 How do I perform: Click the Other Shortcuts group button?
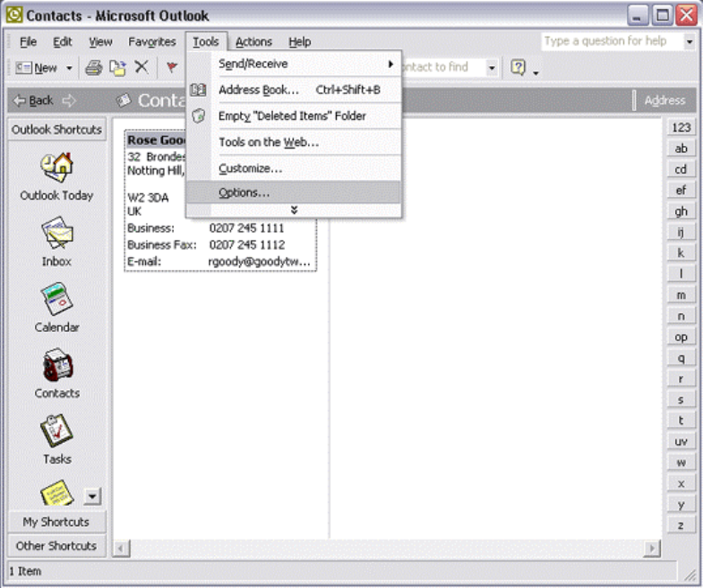[x=56, y=545]
